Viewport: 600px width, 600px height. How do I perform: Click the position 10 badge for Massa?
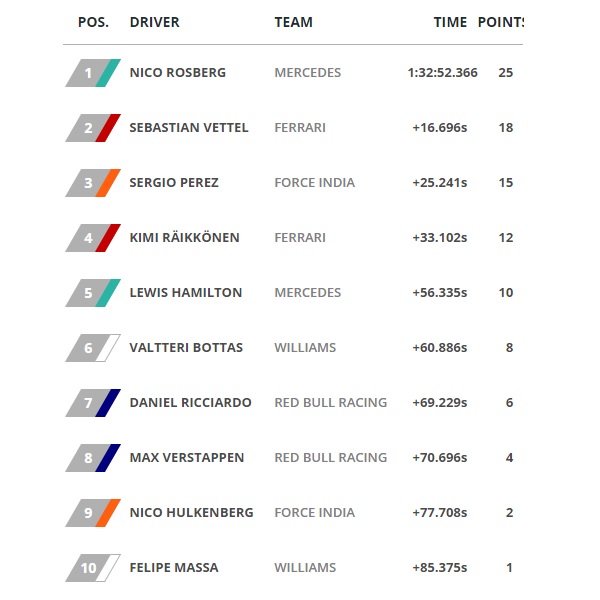pyautogui.click(x=93, y=568)
